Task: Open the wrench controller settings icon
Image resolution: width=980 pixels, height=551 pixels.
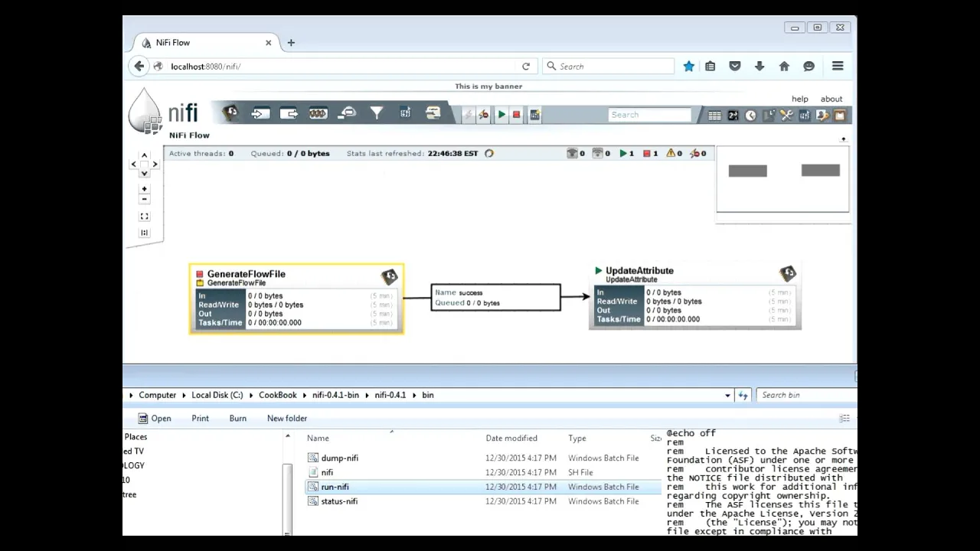Action: pos(787,116)
